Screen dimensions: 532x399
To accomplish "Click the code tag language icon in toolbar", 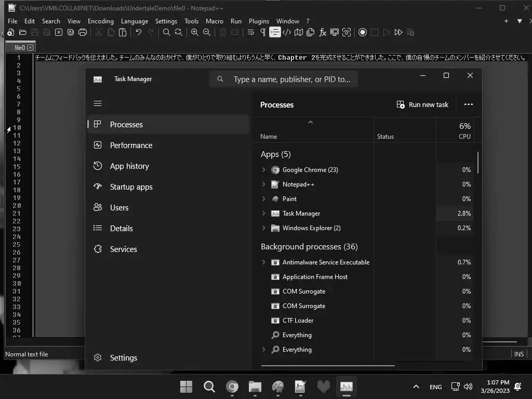I will (287, 32).
